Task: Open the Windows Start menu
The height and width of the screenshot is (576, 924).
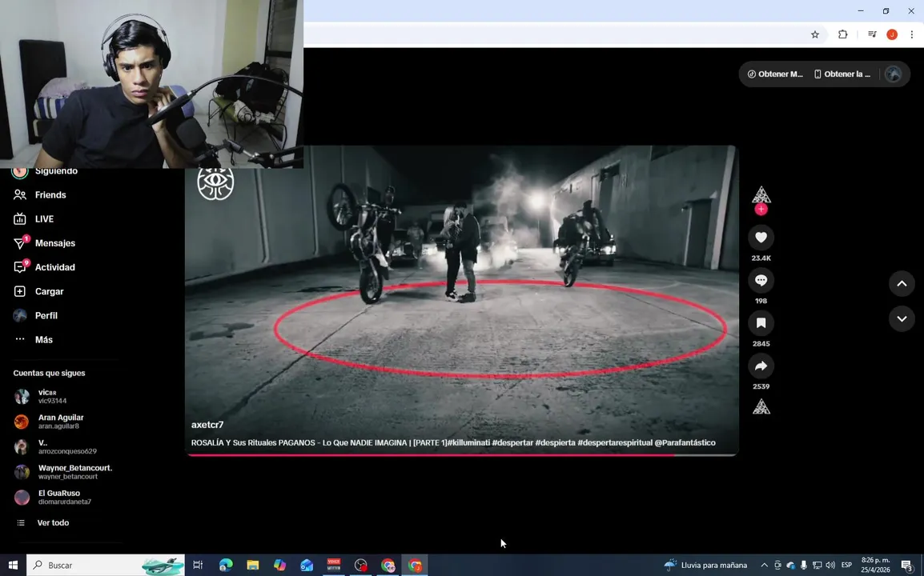Action: coord(13,566)
